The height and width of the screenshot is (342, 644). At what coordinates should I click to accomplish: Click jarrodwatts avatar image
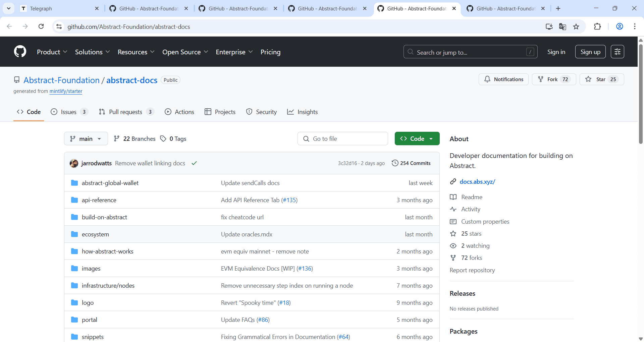pos(74,163)
